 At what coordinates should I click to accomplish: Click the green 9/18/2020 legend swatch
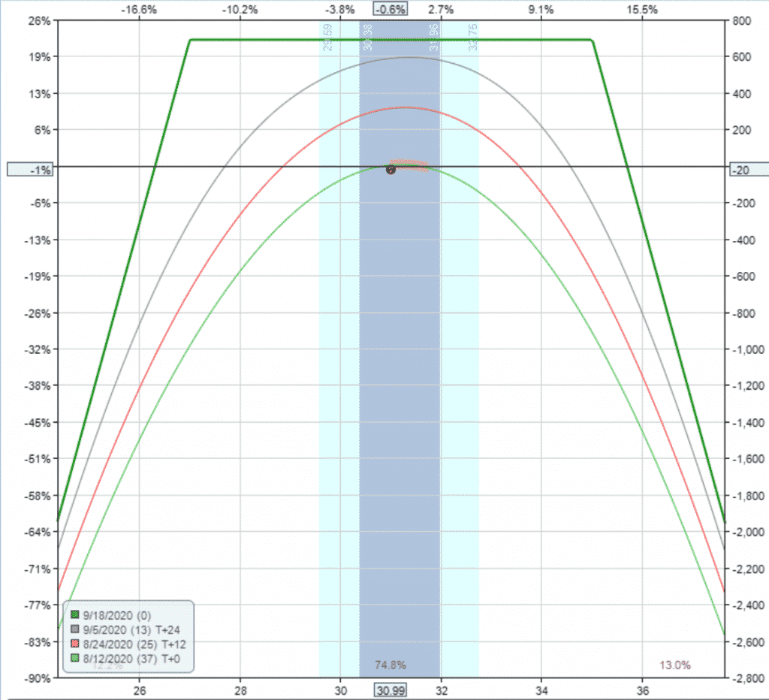point(75,614)
